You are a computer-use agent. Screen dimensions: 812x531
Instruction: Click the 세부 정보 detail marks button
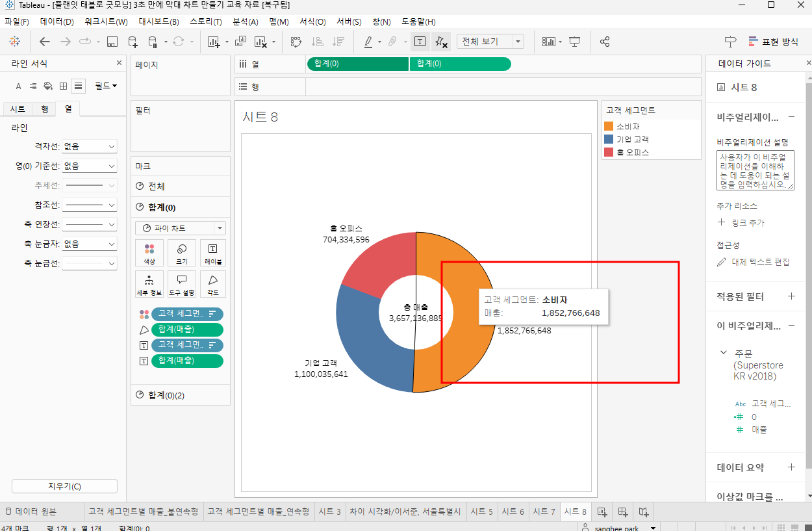click(x=149, y=285)
